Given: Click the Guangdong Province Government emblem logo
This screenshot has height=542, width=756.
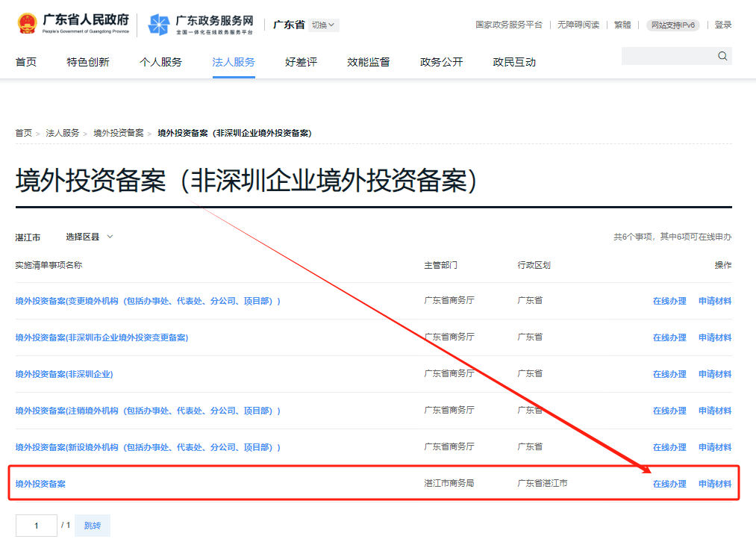Looking at the screenshot, I should pos(27,24).
